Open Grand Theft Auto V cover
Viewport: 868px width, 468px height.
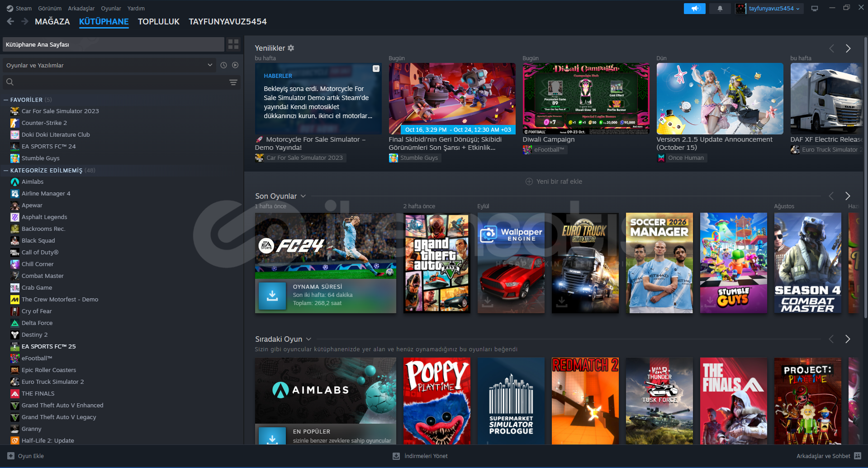[437, 263]
